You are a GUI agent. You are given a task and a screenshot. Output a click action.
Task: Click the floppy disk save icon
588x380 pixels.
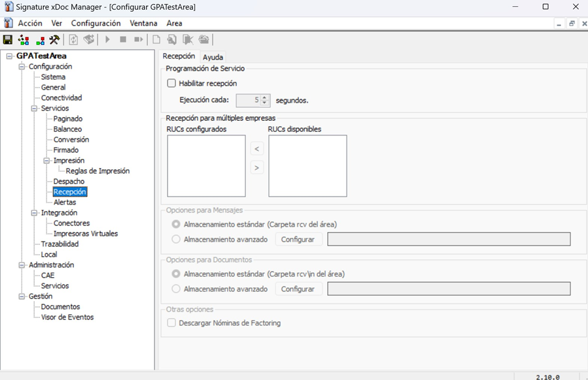pyautogui.click(x=7, y=39)
